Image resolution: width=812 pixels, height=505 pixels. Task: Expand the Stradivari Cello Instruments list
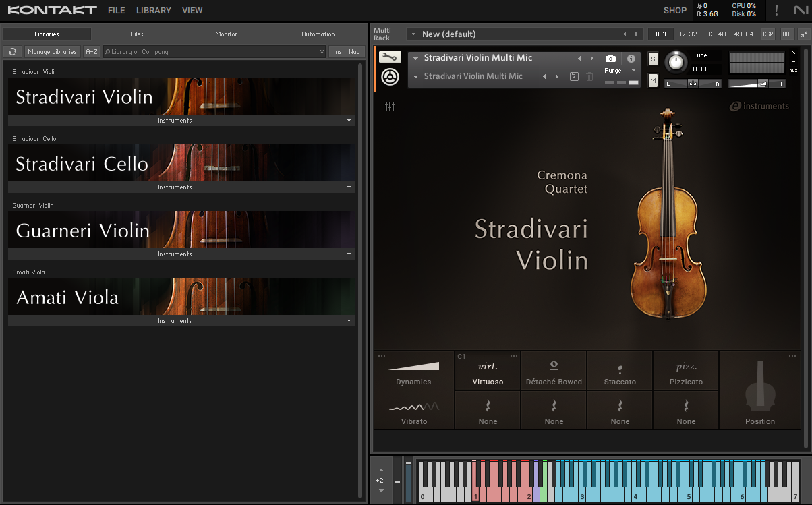[349, 187]
